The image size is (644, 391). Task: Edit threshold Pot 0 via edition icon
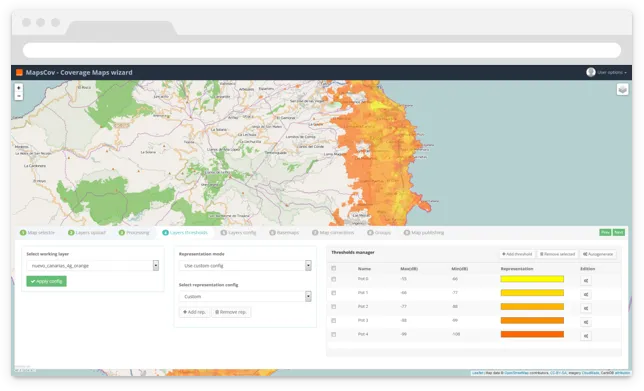tap(586, 281)
